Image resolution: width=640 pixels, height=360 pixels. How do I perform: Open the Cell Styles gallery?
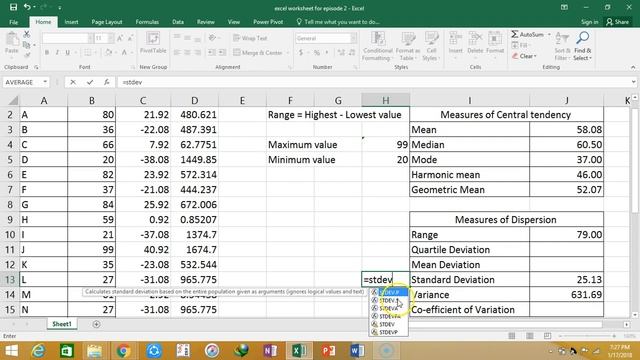[x=431, y=46]
